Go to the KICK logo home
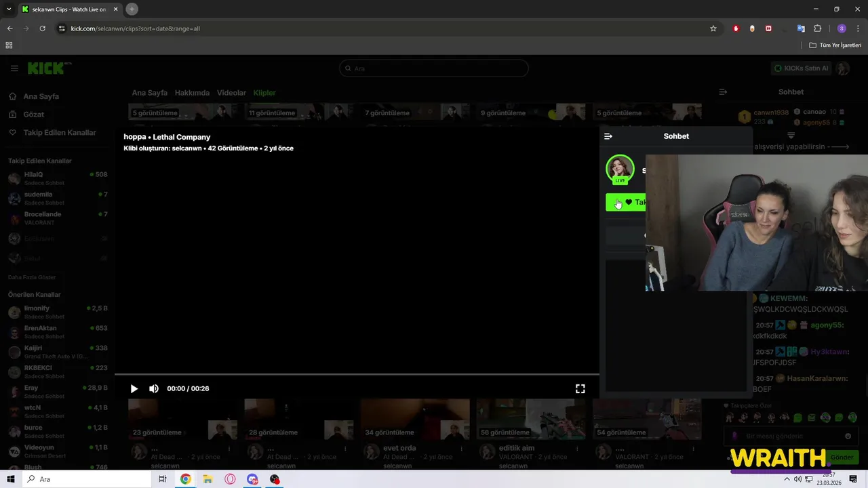The width and height of the screenshot is (868, 488). pyautogui.click(x=49, y=68)
